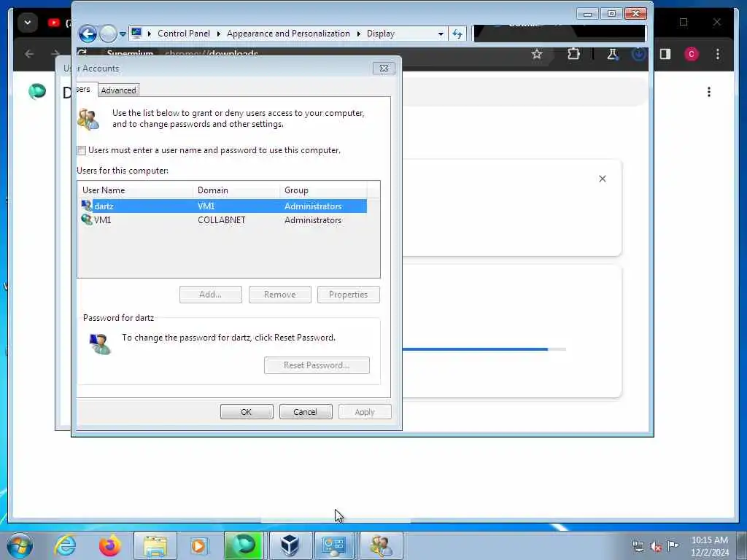Click the browser back arrow

pos(29,54)
